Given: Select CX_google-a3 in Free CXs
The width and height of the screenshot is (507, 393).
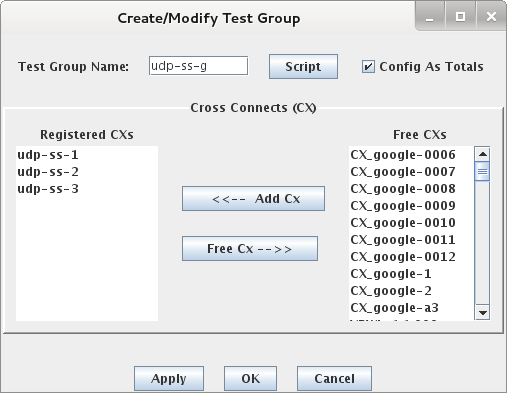Looking at the screenshot, I should [411, 308].
